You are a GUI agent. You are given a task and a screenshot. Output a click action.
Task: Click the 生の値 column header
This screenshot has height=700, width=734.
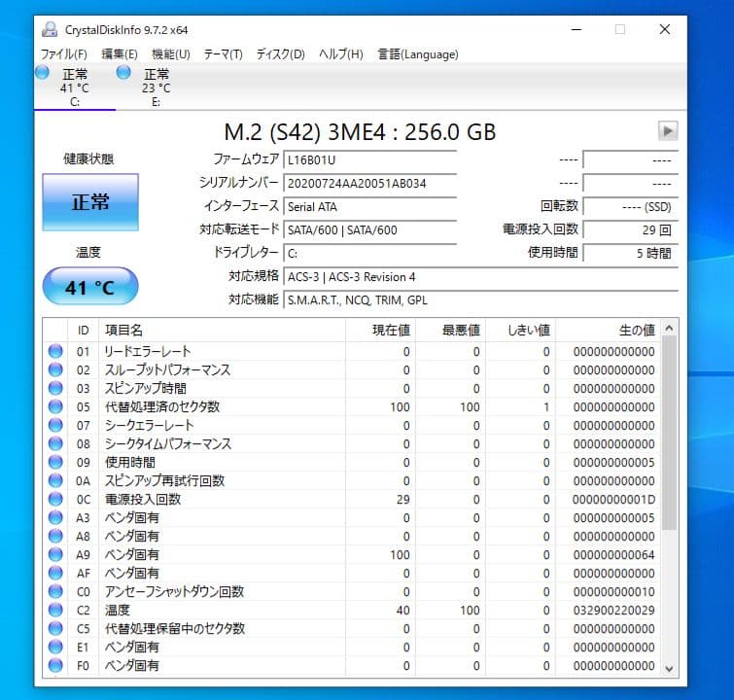coord(609,331)
